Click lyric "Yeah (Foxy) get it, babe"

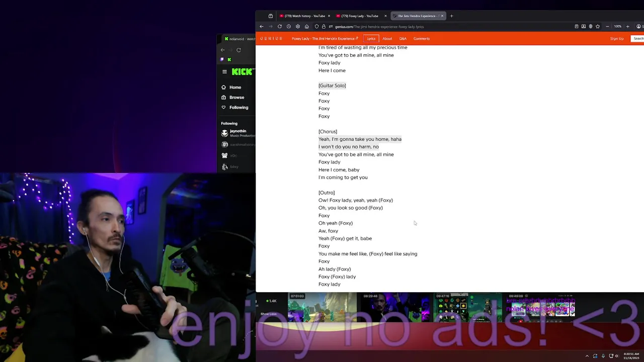coord(345,238)
